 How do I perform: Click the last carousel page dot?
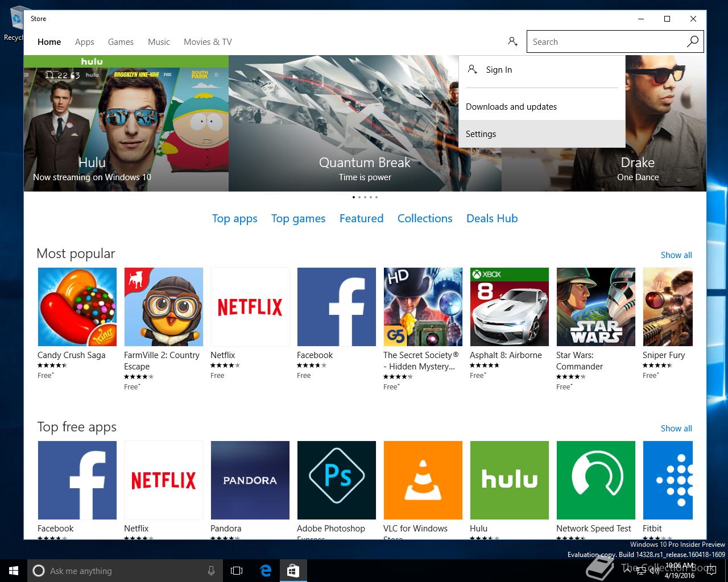377,197
